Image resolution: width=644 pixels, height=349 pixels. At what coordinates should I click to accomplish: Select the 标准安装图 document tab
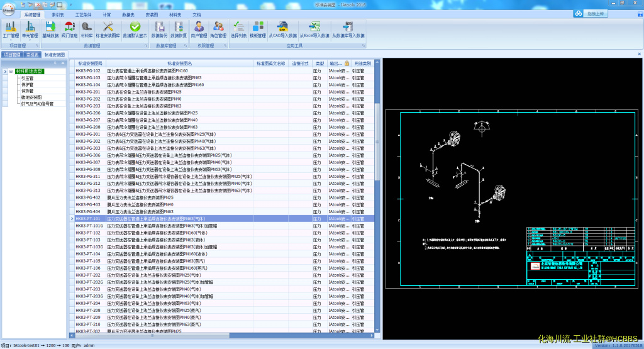click(x=55, y=55)
